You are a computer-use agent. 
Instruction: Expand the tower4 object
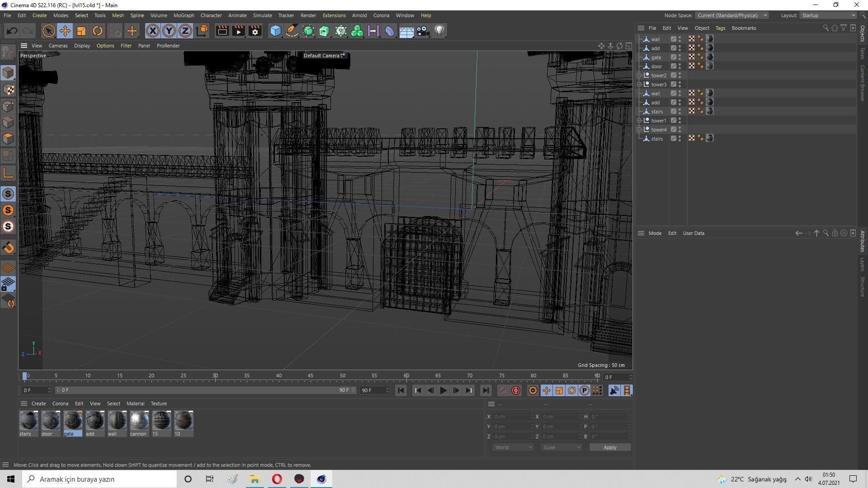click(x=639, y=130)
